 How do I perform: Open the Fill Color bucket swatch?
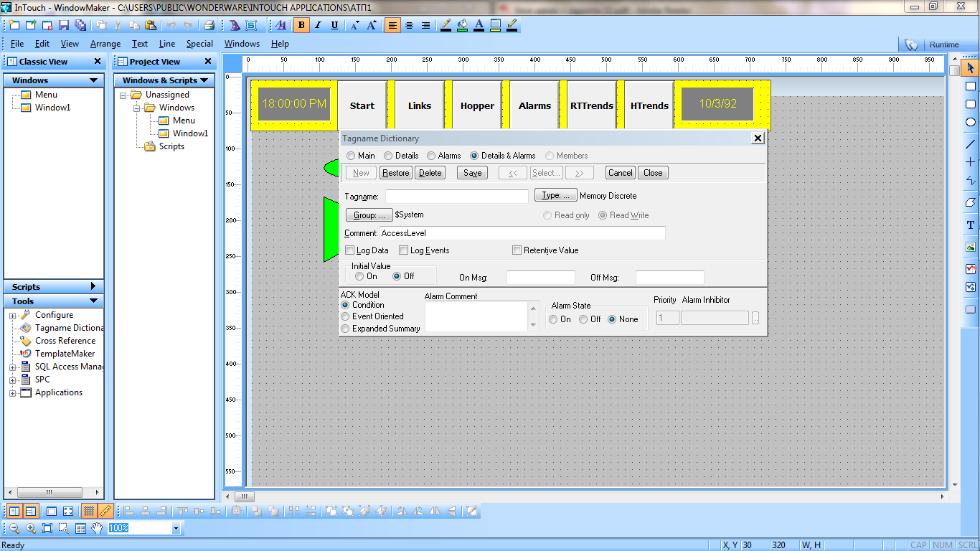pyautogui.click(x=463, y=25)
